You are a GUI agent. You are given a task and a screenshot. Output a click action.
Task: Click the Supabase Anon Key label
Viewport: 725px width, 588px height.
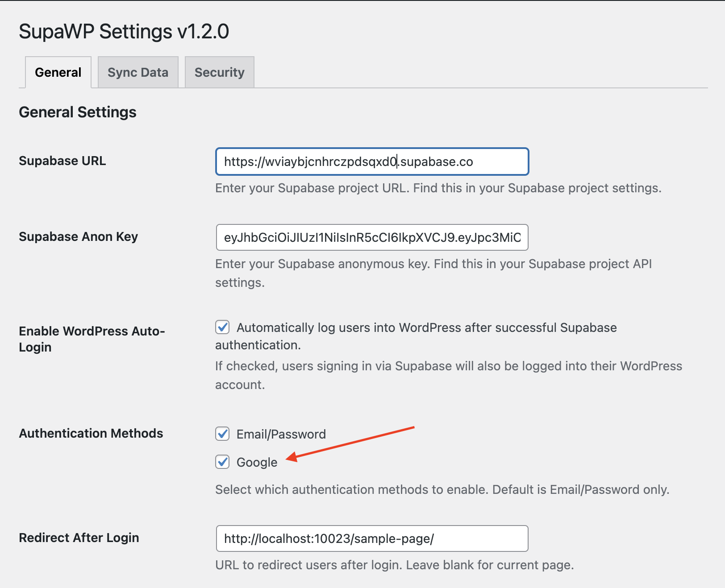click(78, 236)
